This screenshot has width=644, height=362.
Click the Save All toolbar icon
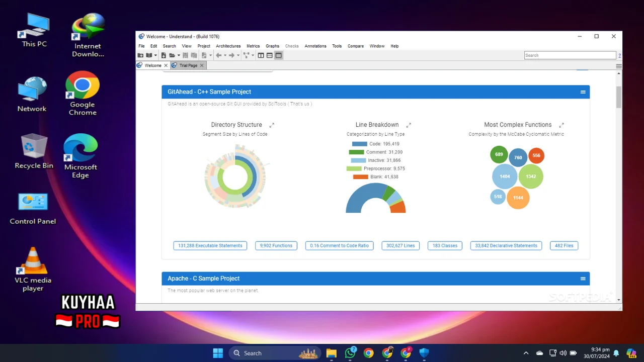click(x=194, y=55)
